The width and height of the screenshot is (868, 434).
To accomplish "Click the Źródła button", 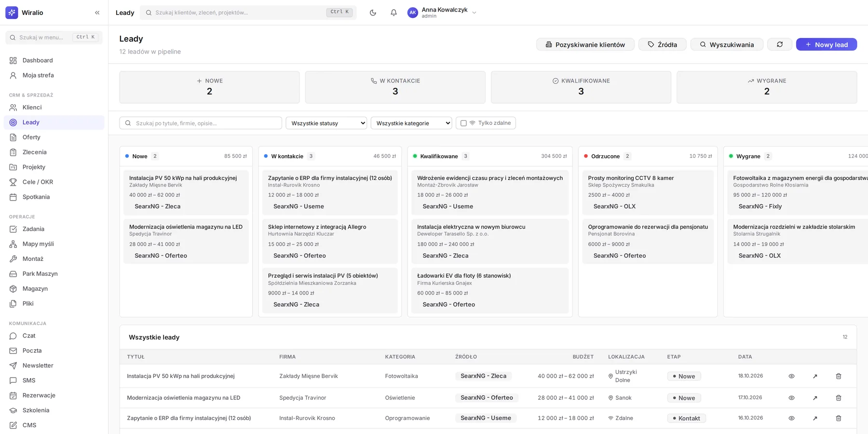I will [x=663, y=44].
